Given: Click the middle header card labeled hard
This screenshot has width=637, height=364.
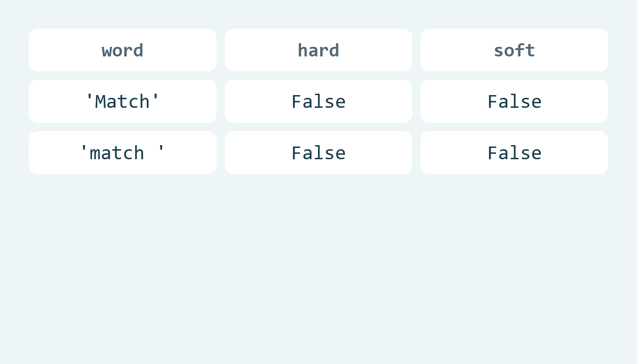Looking at the screenshot, I should (318, 50).
